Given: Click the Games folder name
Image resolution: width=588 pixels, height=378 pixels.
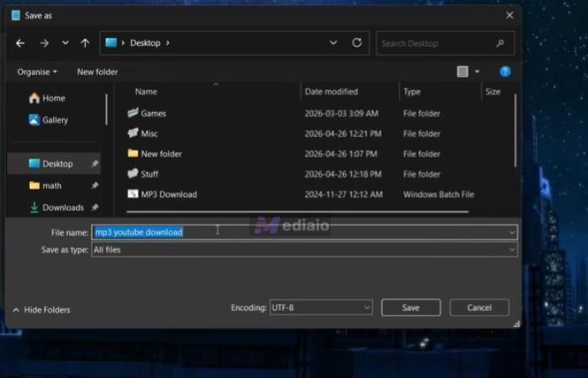Looking at the screenshot, I should (153, 114).
